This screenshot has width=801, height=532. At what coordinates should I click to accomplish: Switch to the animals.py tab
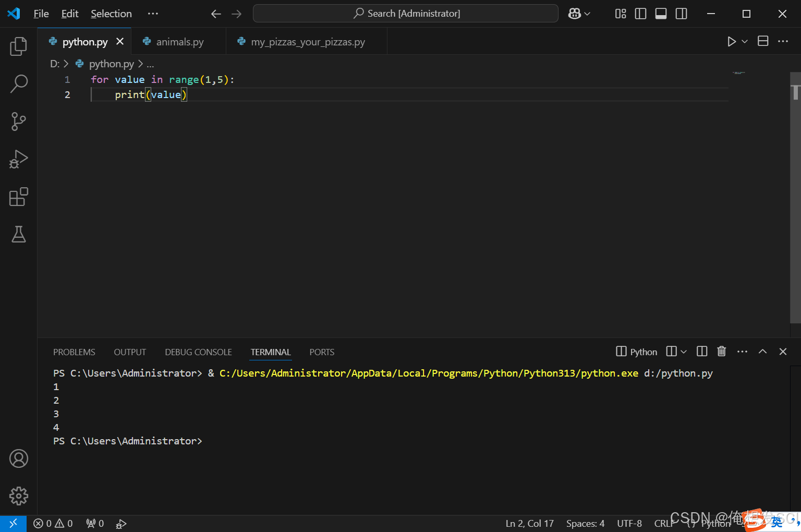coord(179,42)
